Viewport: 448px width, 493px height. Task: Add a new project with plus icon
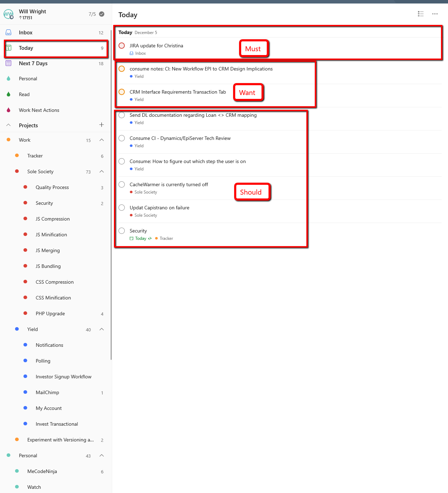point(102,125)
